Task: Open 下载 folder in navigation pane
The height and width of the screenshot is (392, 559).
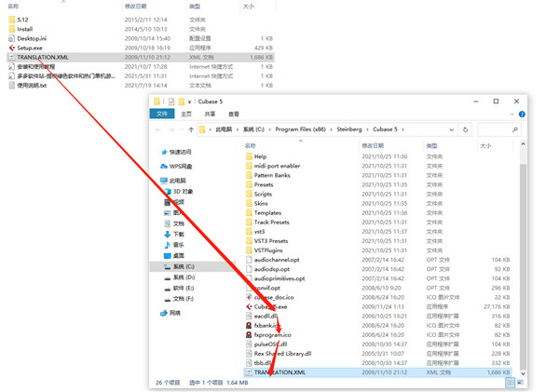Action: click(x=179, y=234)
